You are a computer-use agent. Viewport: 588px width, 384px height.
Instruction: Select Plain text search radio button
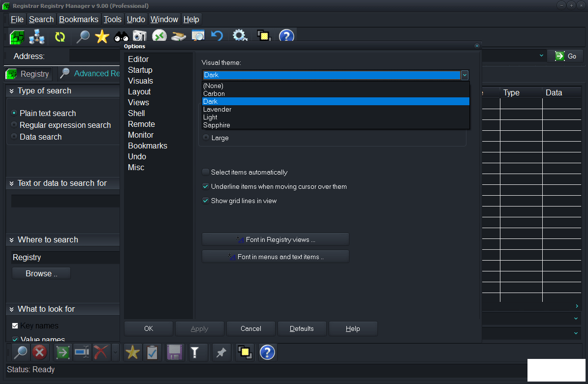point(14,113)
